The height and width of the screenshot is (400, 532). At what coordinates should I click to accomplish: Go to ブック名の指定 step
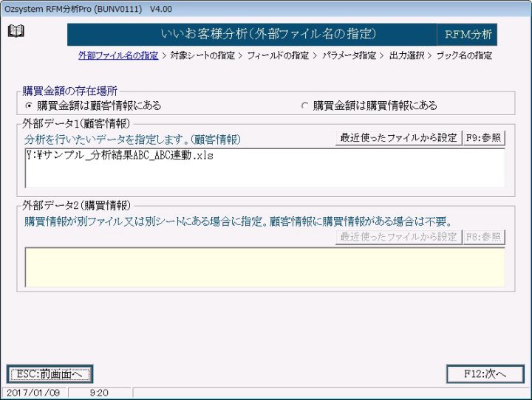(x=464, y=55)
